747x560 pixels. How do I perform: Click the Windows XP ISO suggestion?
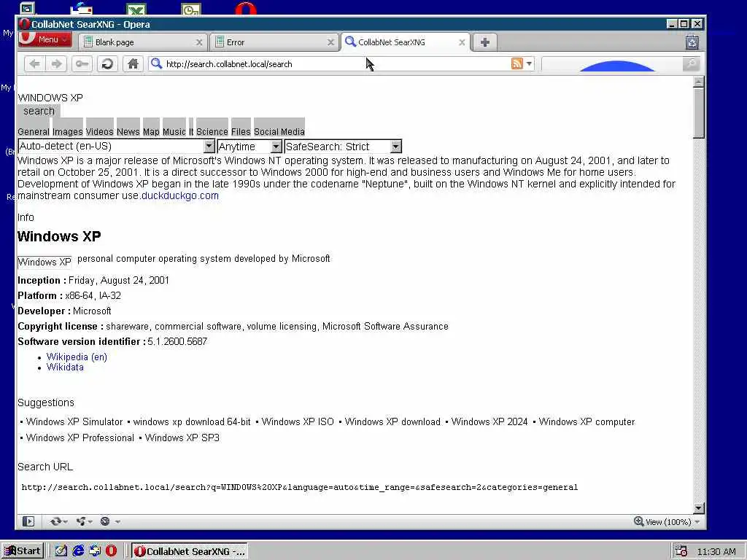pos(298,422)
